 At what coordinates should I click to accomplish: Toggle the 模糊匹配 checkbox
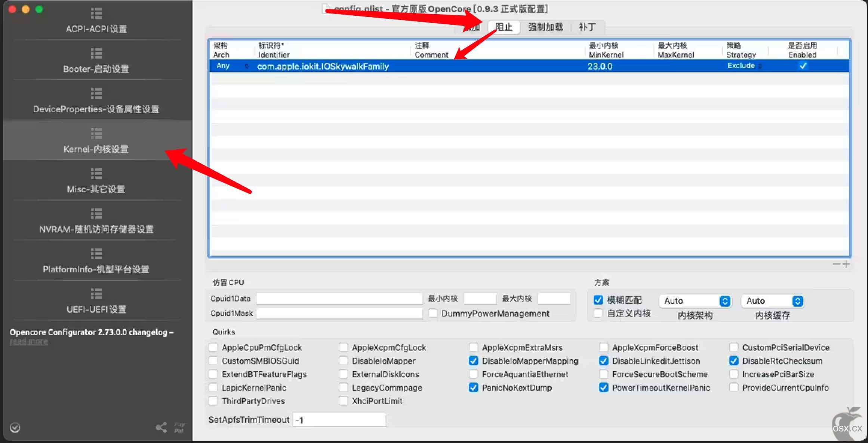point(598,300)
